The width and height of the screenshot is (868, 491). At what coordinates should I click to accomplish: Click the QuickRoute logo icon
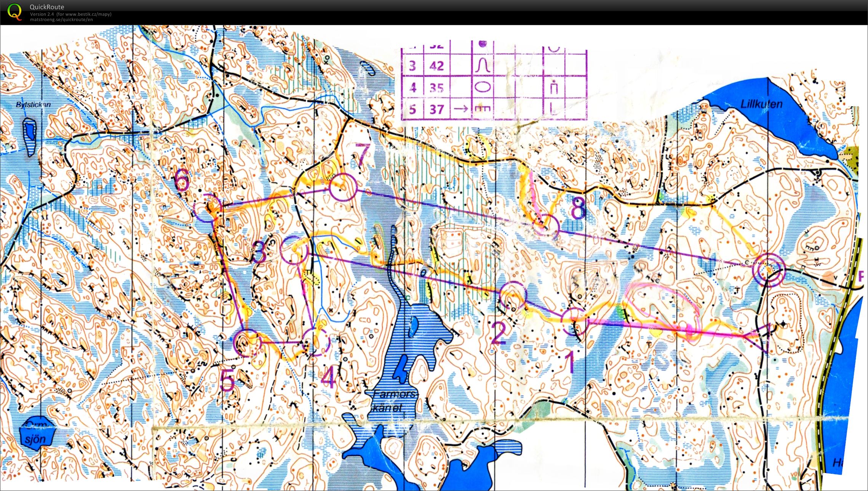coord(14,12)
